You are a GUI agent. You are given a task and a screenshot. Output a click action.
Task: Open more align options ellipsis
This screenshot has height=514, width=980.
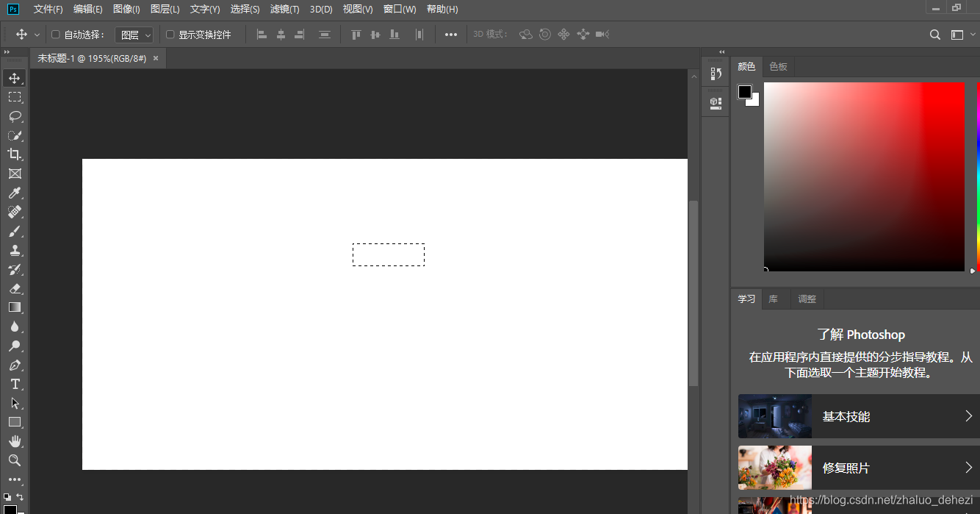coord(451,35)
